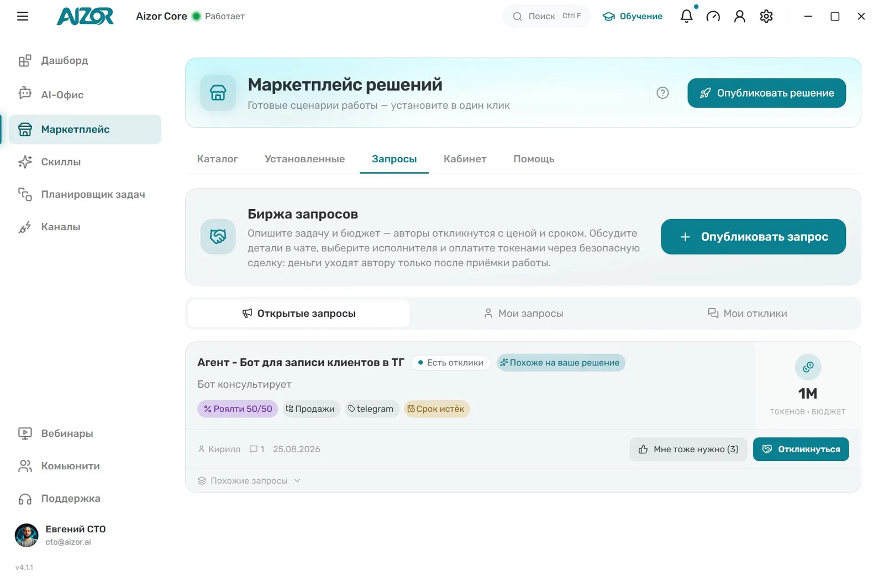The image size is (884, 588).
Task: Click the telegram tag
Action: 372,409
